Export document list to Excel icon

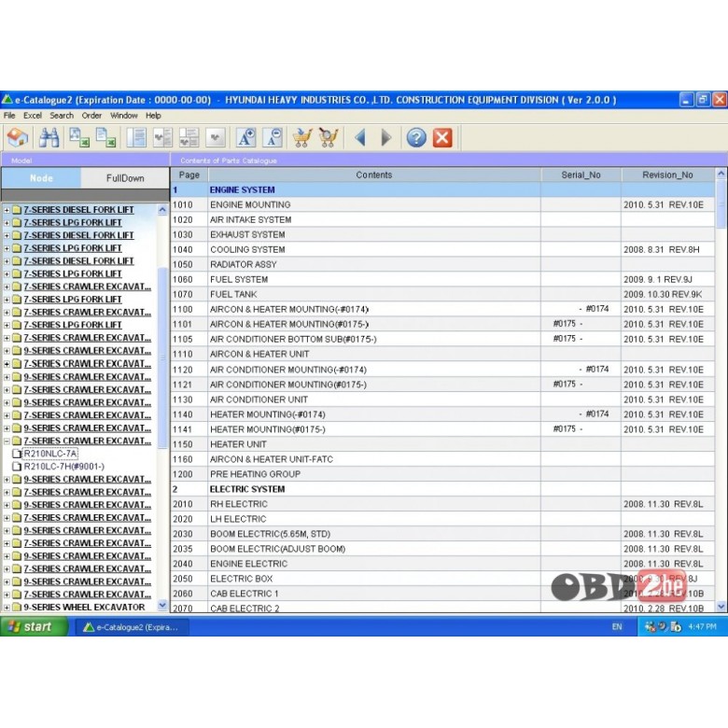click(105, 137)
